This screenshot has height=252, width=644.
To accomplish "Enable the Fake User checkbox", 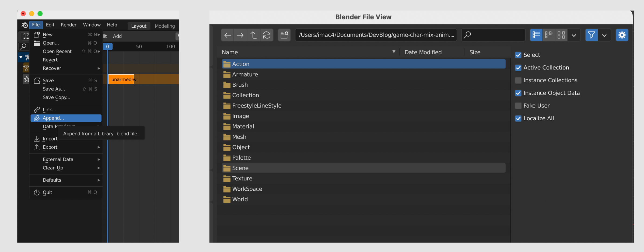I will tap(518, 106).
